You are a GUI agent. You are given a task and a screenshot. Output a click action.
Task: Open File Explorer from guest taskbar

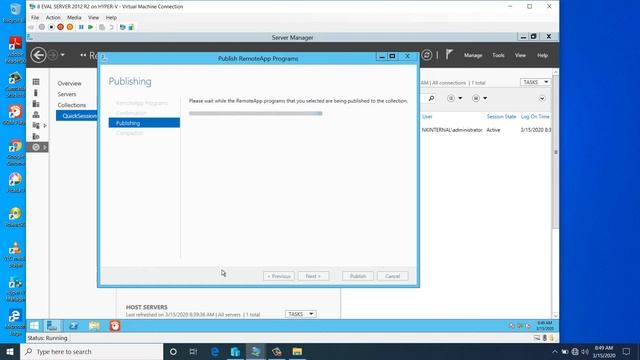tap(94, 326)
